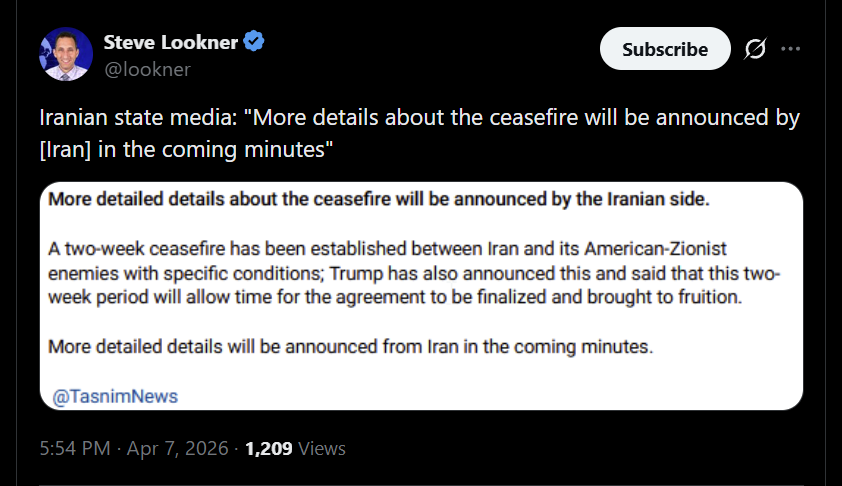Open the embedded ceasefire screenshot image

point(421,297)
